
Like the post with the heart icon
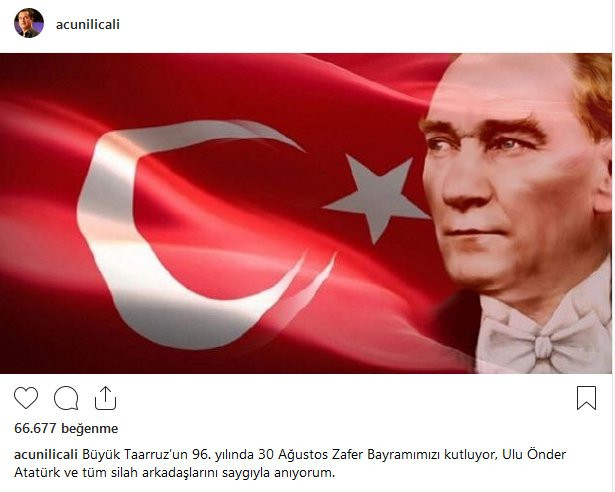(x=26, y=397)
